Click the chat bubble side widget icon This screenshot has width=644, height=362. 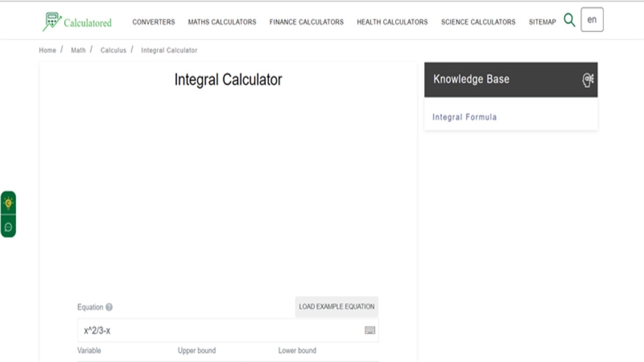(8, 227)
